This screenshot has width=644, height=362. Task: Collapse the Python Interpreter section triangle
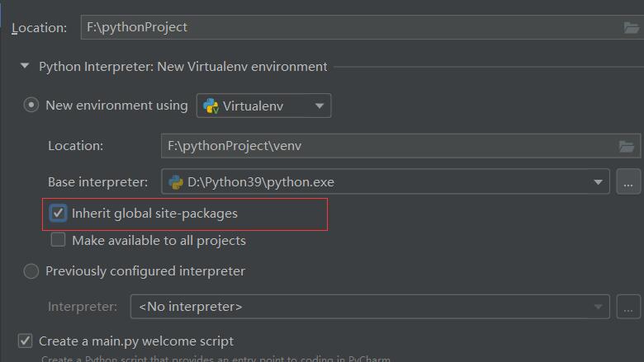tap(25, 66)
